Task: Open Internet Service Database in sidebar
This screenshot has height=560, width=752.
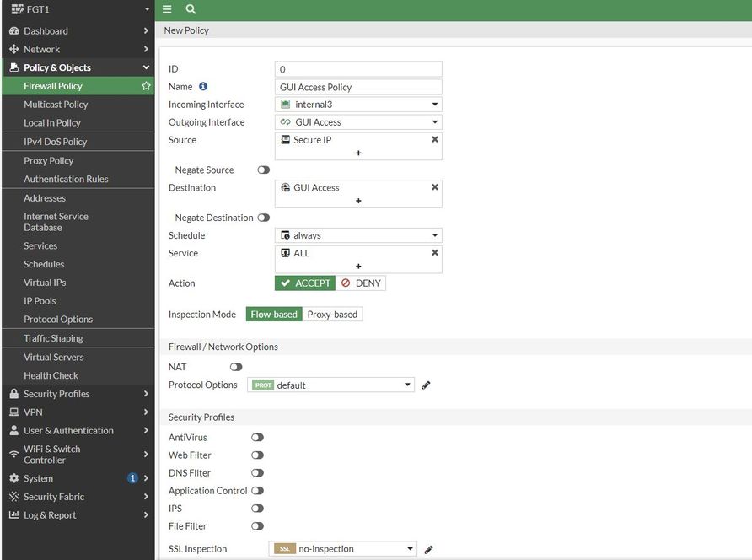Action: [x=56, y=222]
